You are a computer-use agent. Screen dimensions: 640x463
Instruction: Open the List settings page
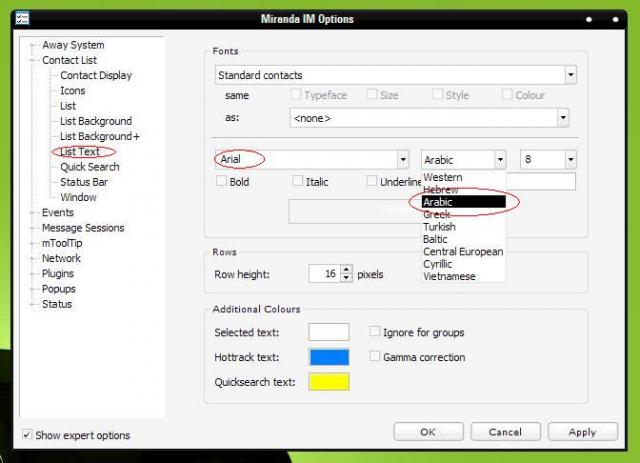(x=68, y=106)
